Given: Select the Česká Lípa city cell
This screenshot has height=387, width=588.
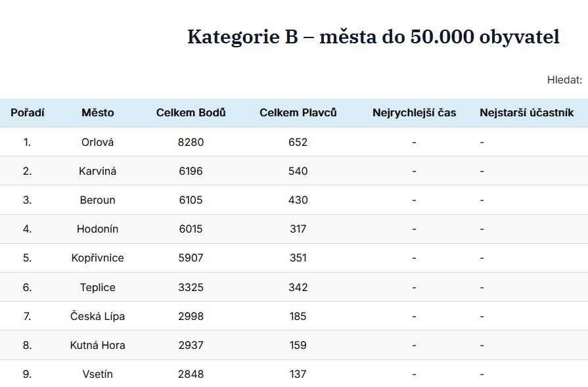Looking at the screenshot, I should 97,316.
